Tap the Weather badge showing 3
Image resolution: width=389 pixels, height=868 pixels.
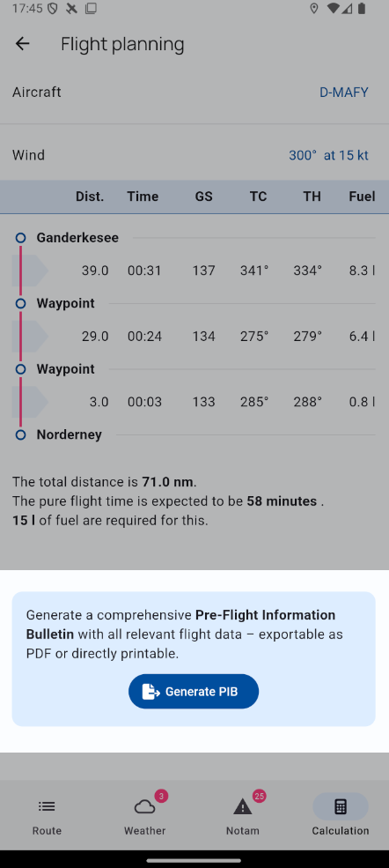point(161,796)
